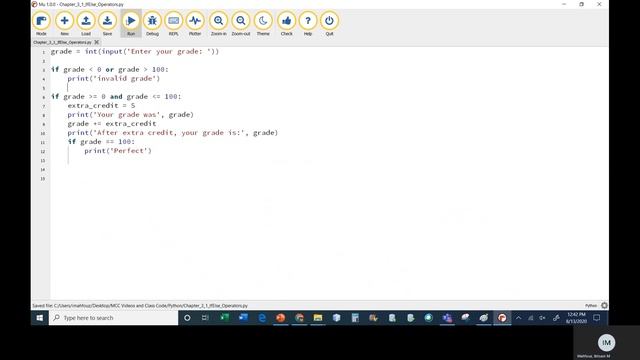Viewport: 640px width, 360px height.
Task: Open the REPL panel
Action: pos(173,24)
